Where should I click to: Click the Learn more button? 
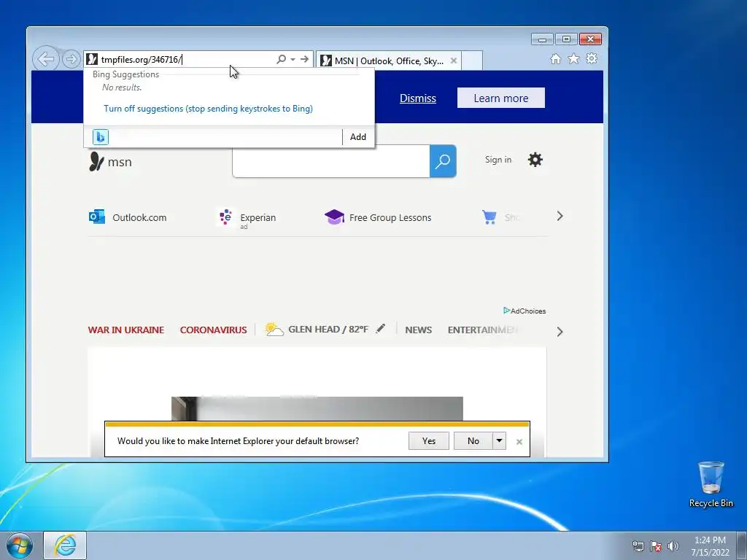500,98
